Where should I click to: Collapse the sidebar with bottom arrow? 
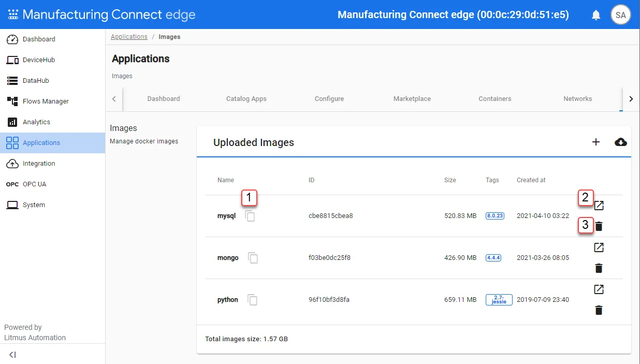[x=13, y=355]
